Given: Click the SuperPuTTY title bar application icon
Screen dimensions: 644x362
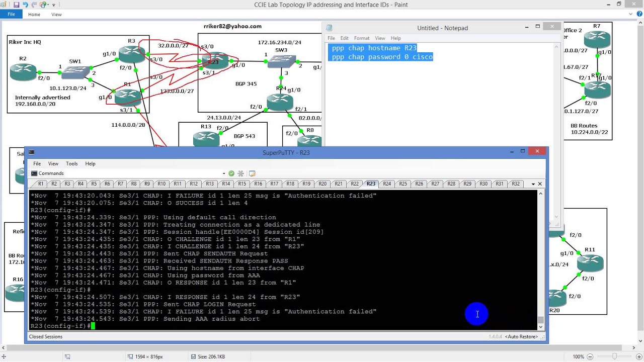Looking at the screenshot, I should click(x=31, y=152).
